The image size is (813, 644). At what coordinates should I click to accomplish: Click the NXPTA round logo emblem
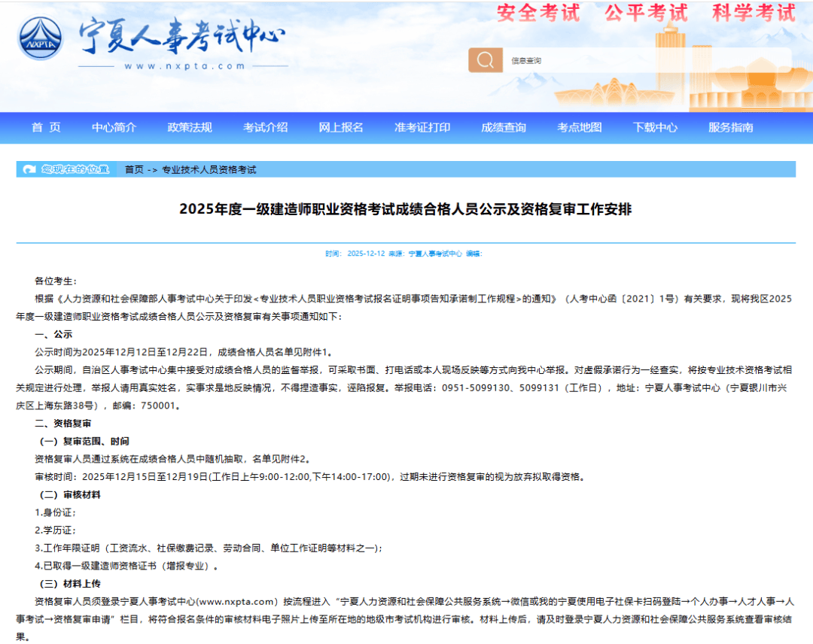[41, 40]
